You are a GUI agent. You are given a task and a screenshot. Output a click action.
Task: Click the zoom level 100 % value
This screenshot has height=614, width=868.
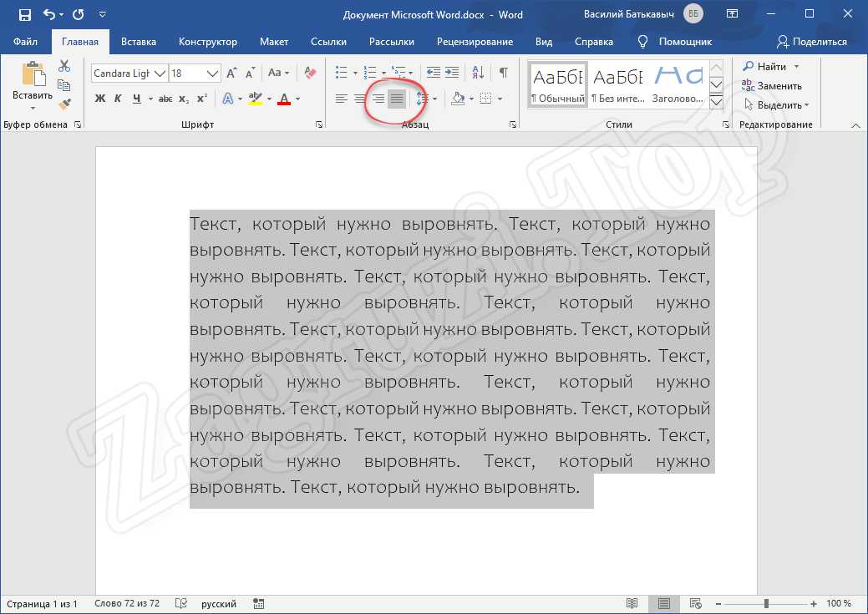tap(839, 603)
